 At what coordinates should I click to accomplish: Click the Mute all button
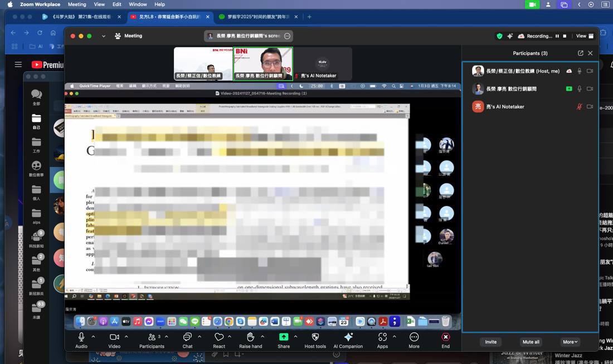[x=531, y=342]
